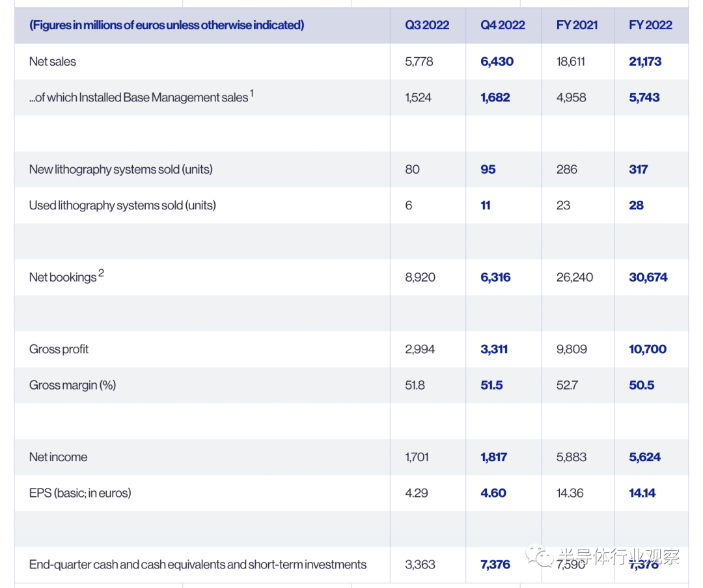The height and width of the screenshot is (588, 703).
Task: Click the FY 2022 column header
Action: tap(650, 25)
